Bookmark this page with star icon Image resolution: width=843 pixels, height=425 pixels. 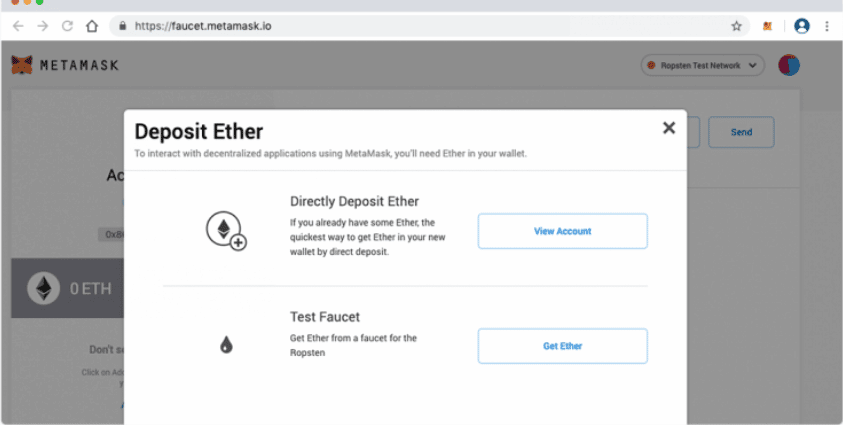pyautogui.click(x=737, y=26)
